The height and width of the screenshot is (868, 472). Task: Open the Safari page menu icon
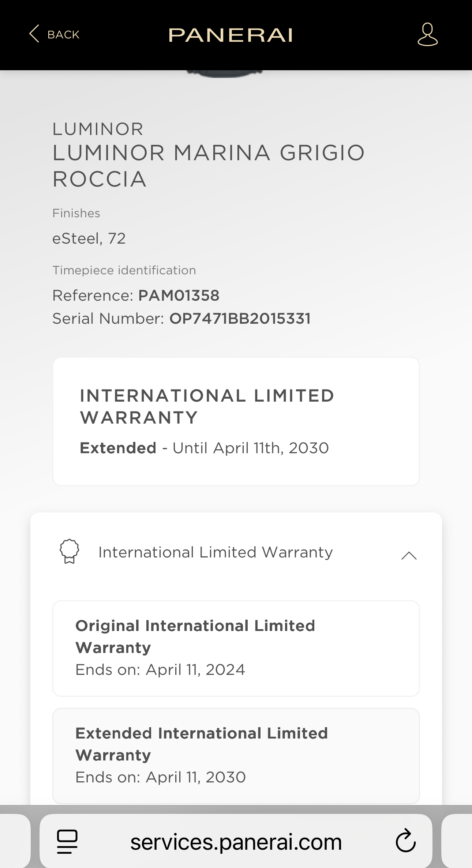click(x=67, y=841)
